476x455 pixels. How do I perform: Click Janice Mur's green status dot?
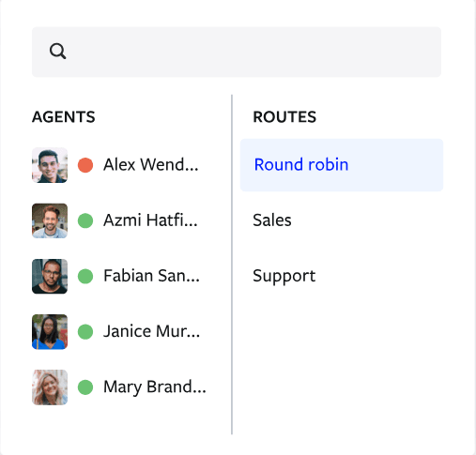pyautogui.click(x=85, y=332)
